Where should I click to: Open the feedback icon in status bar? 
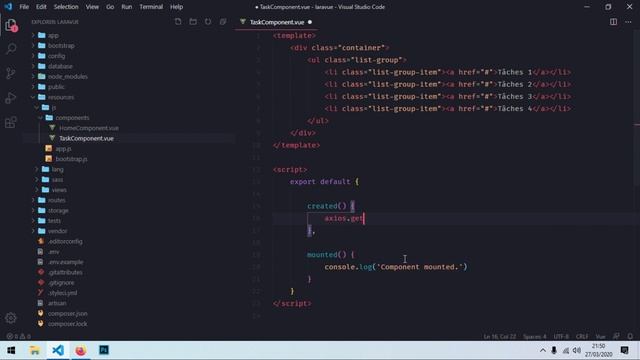tap(616, 336)
